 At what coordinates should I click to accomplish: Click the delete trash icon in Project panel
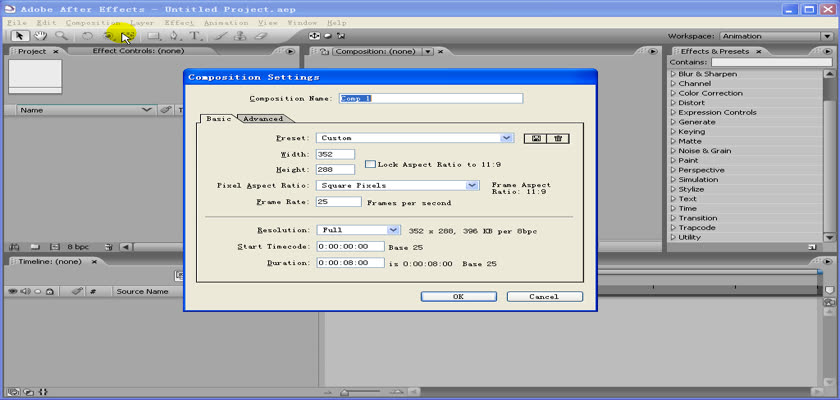point(109,247)
